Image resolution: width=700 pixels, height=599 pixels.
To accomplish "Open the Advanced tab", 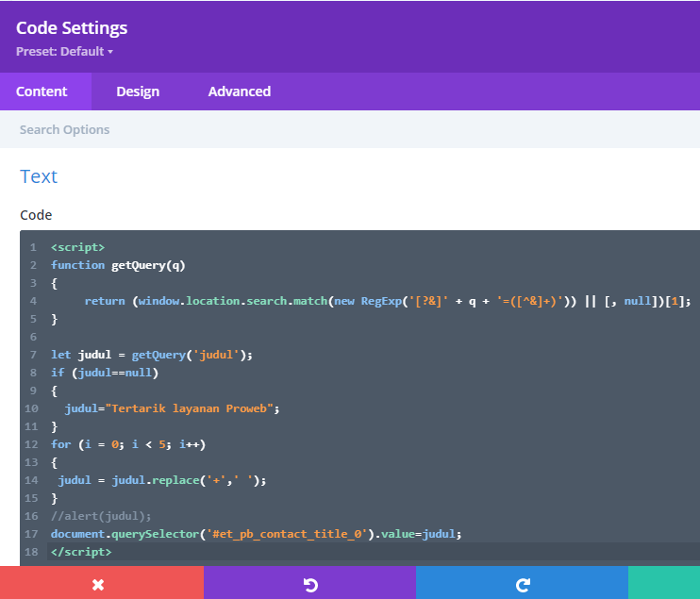I will (x=240, y=92).
